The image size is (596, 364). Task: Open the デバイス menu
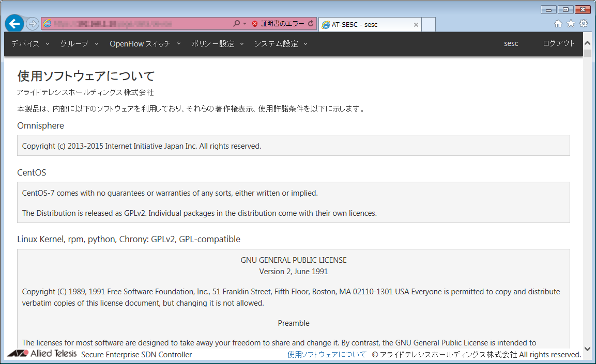click(25, 44)
